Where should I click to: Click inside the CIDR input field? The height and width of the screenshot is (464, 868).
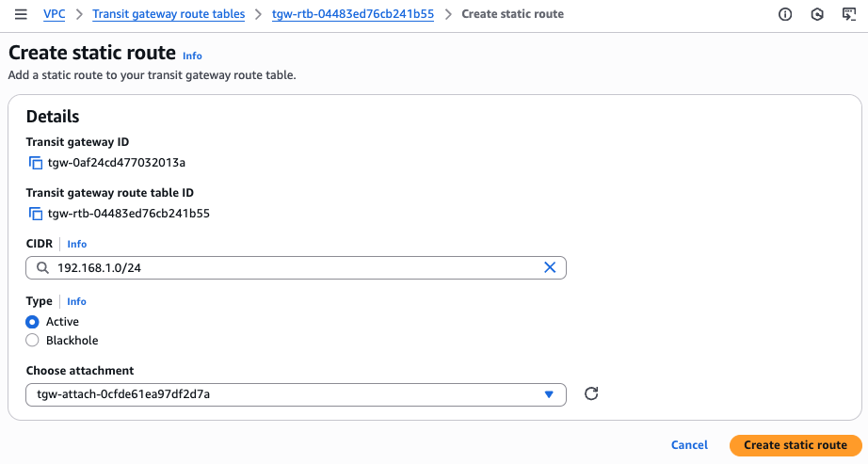pos(282,268)
